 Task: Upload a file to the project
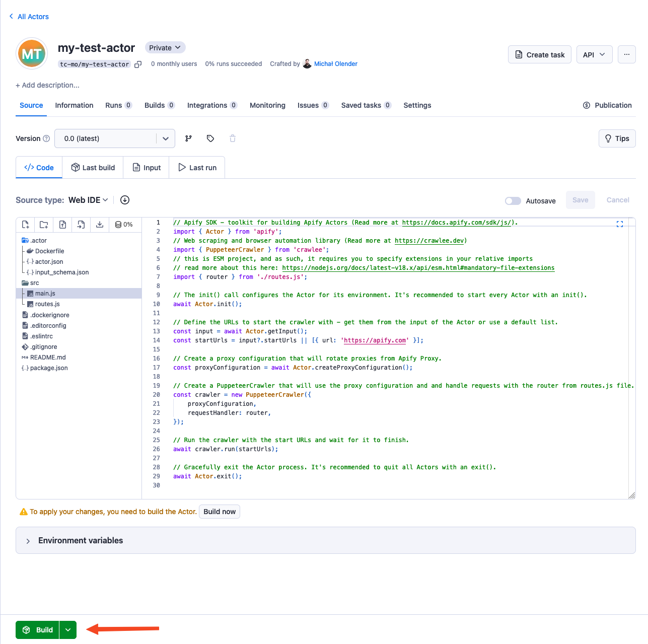click(62, 225)
